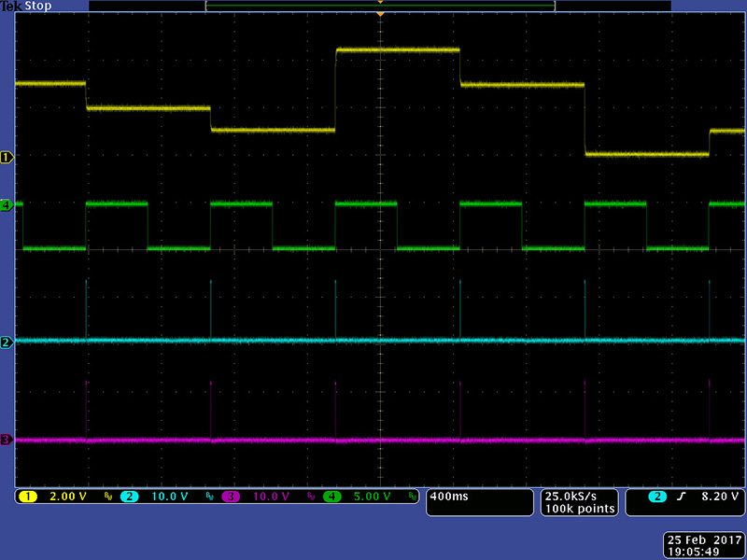Click the green channel 4 ground marker
The image size is (747, 560).
point(7,204)
